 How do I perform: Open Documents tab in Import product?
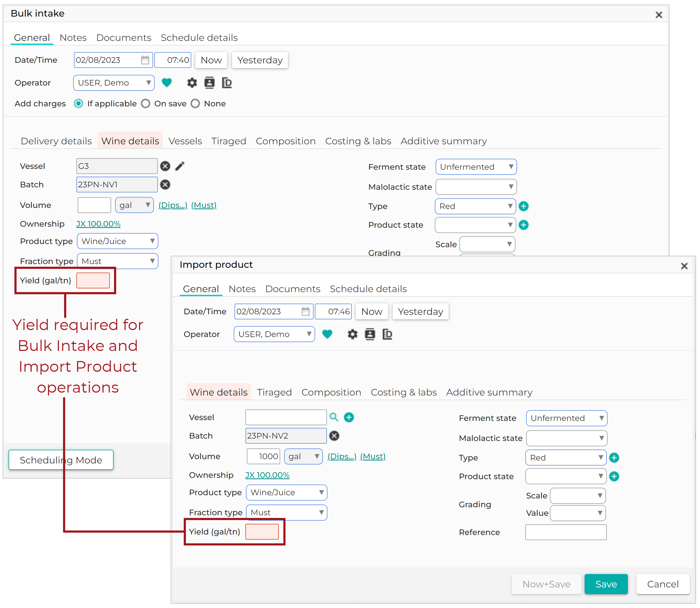point(292,289)
